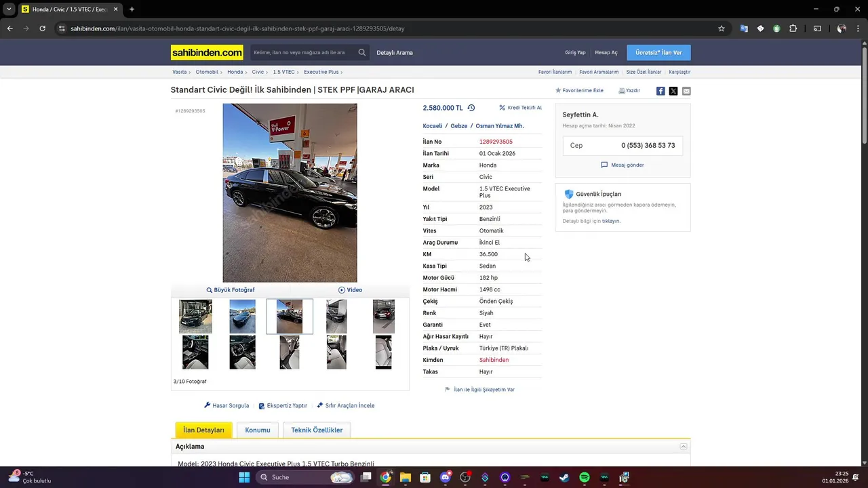
Task: Click the Task View taskbar icon
Action: pyautogui.click(x=366, y=477)
